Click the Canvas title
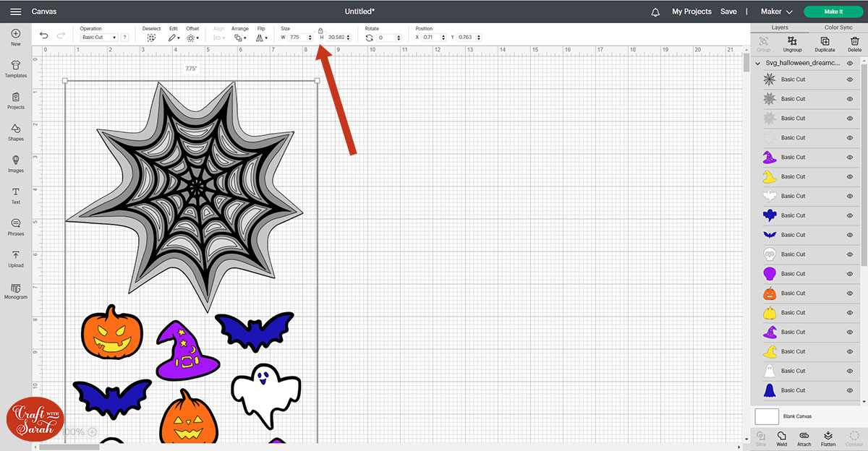 [x=44, y=12]
